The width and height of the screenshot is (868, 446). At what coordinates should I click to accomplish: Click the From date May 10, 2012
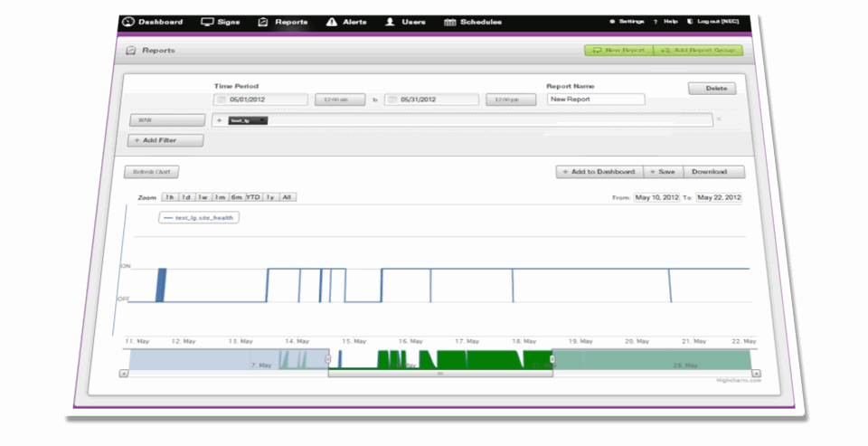656,198
